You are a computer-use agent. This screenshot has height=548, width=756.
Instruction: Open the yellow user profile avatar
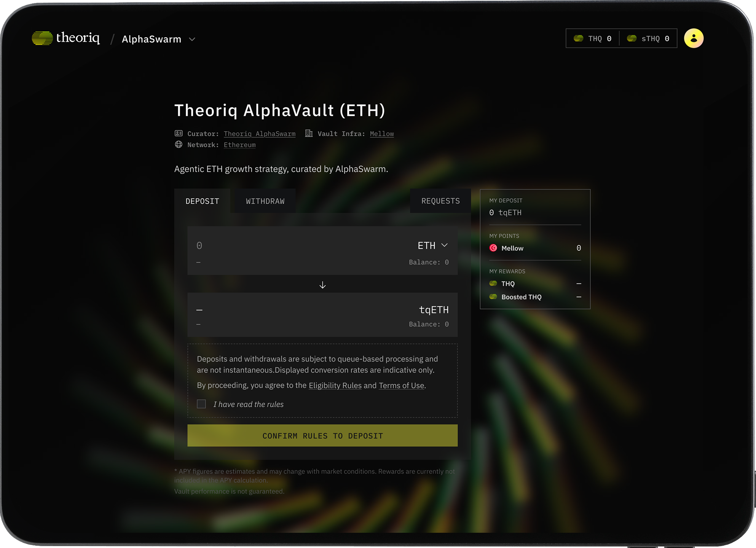(694, 38)
